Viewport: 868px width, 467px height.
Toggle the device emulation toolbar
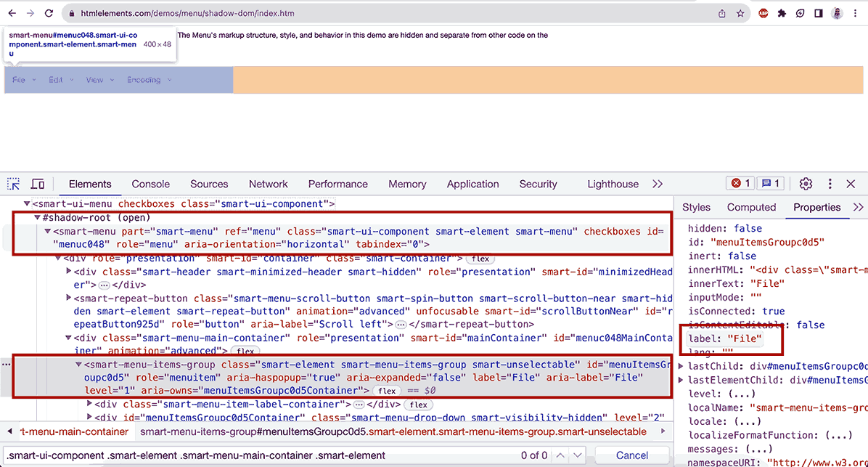38,184
